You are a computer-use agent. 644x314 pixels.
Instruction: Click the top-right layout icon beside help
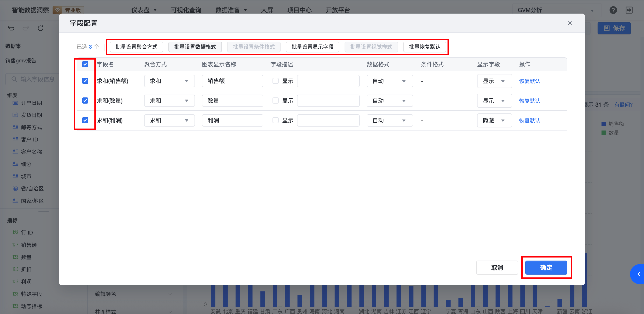pyautogui.click(x=629, y=10)
